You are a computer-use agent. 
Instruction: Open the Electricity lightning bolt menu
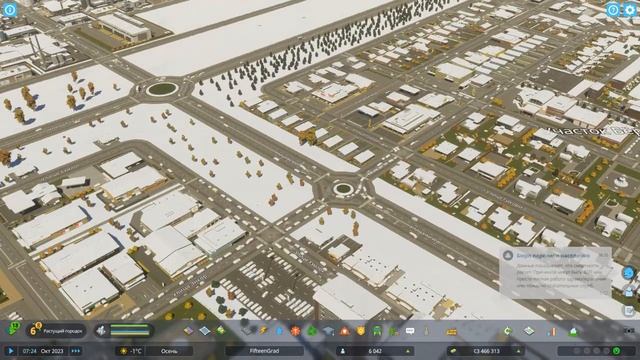263,331
